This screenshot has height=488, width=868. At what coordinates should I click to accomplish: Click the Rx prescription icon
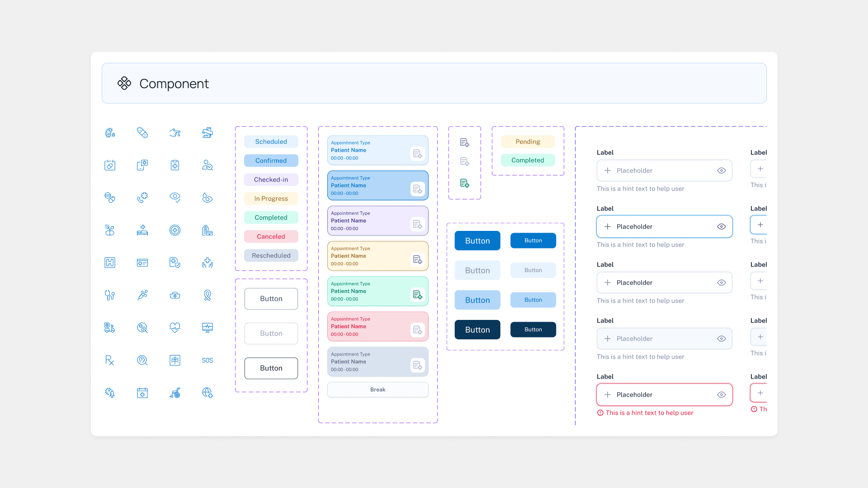[110, 361]
